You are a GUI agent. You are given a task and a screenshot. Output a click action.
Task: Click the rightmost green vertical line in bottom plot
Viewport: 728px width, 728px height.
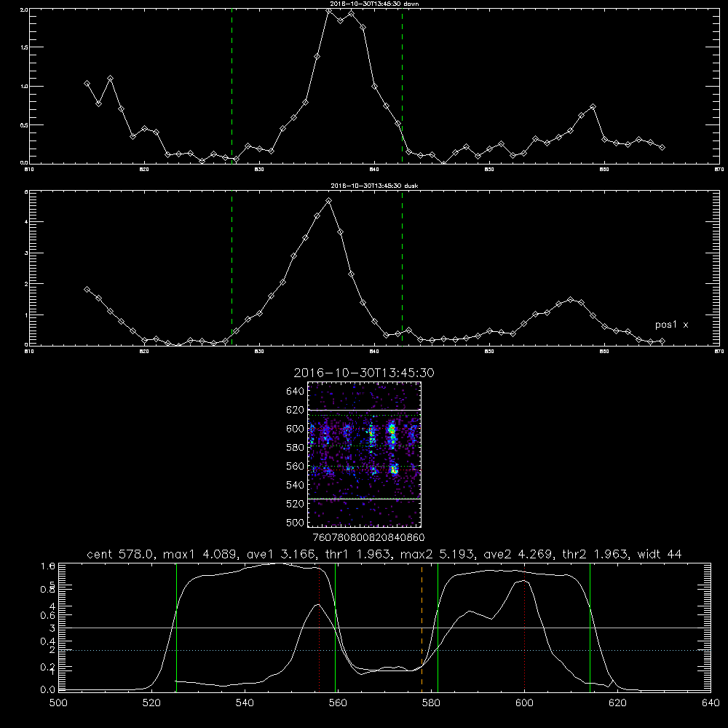pos(590,627)
